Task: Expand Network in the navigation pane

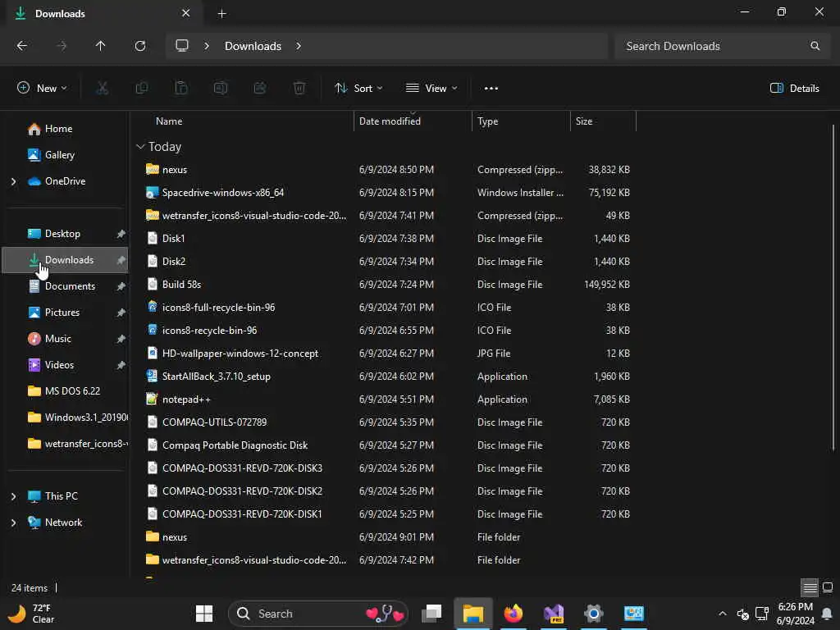Action: point(13,523)
